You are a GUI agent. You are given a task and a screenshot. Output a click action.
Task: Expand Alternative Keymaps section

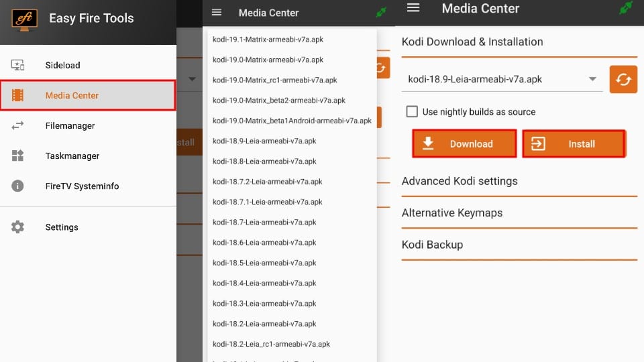pos(519,213)
